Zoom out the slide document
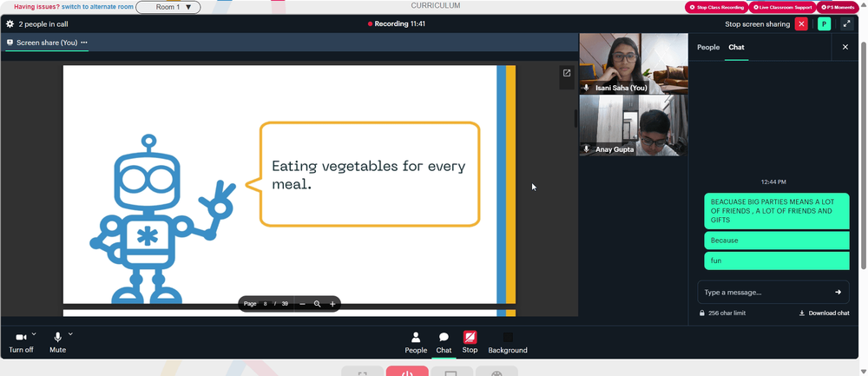 pyautogui.click(x=302, y=304)
